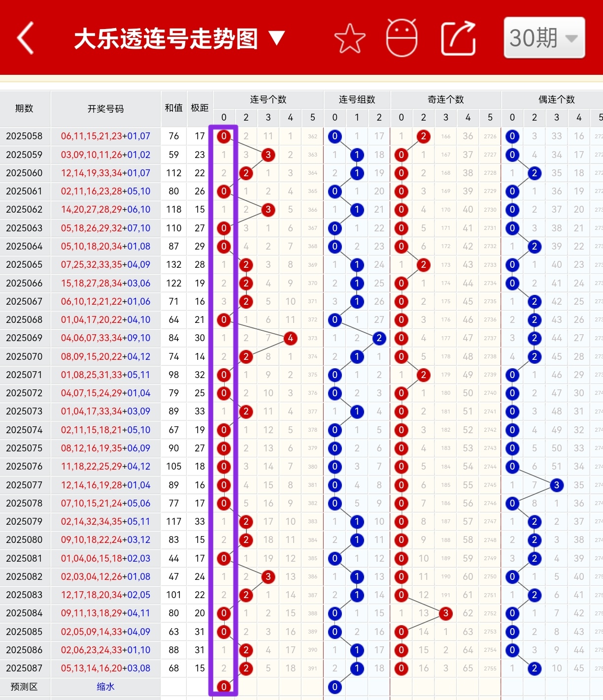Click red ball 3 in row 2025082

268,576
